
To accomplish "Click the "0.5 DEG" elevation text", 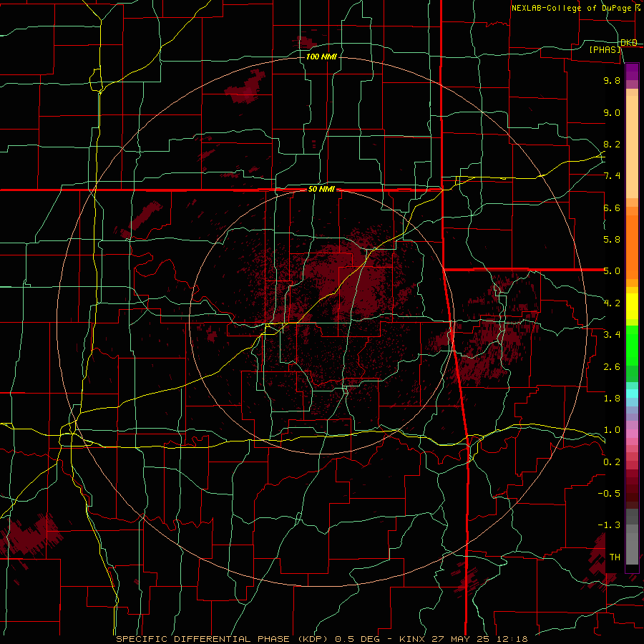I will tap(356, 639).
